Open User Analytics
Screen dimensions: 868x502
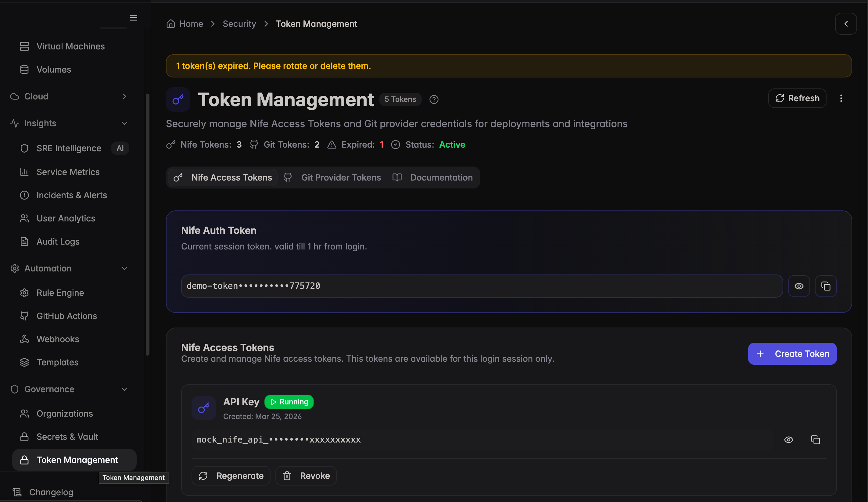coord(66,218)
